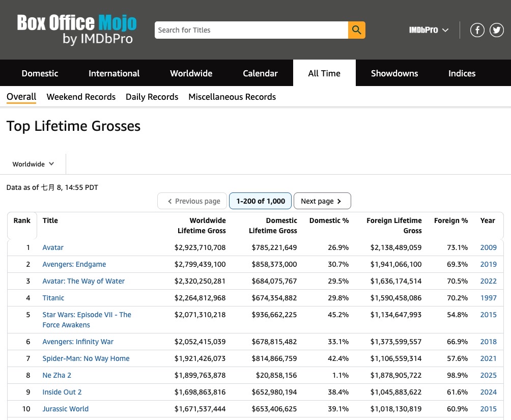
Task: Open the Avatar title link
Action: (53, 247)
